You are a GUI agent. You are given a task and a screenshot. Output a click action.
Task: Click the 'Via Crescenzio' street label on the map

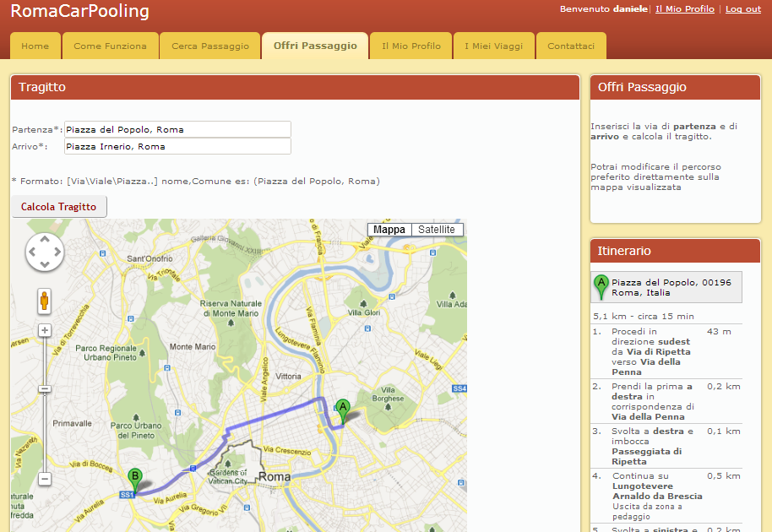(x=287, y=450)
